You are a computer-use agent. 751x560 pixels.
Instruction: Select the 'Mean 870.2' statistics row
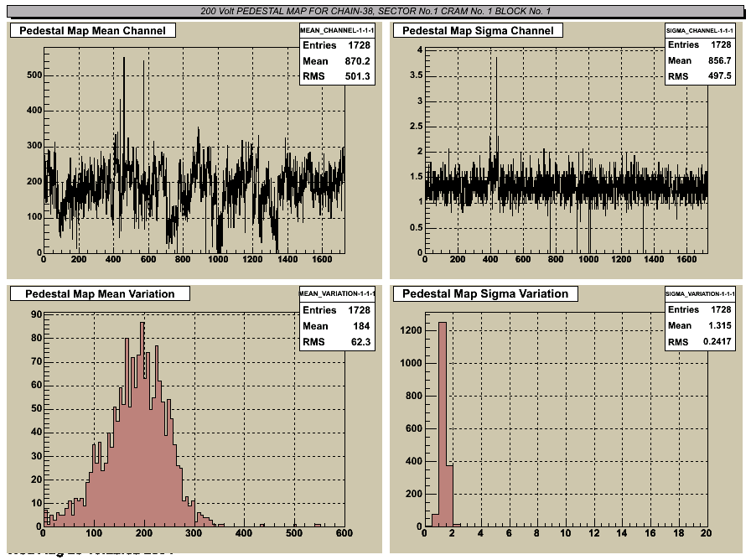click(337, 61)
